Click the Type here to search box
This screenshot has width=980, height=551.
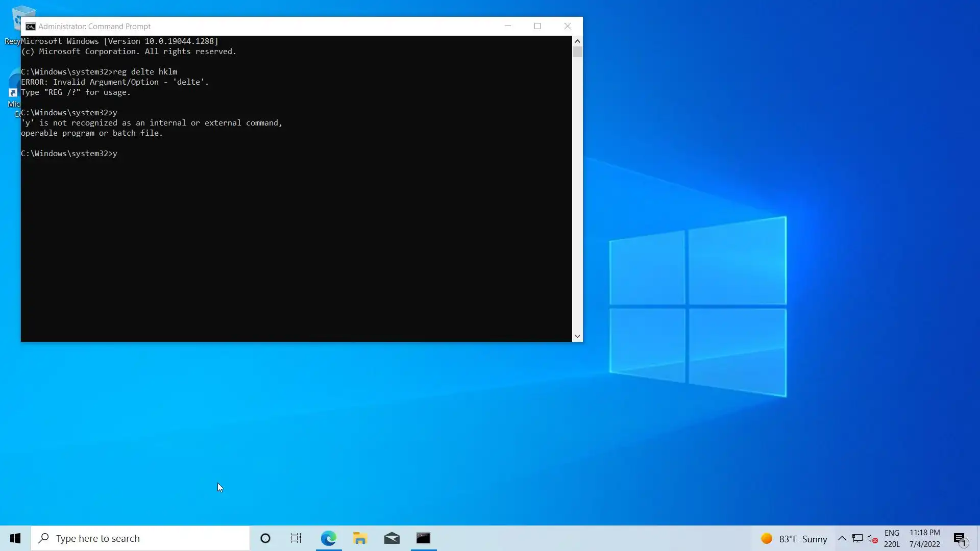[140, 538]
